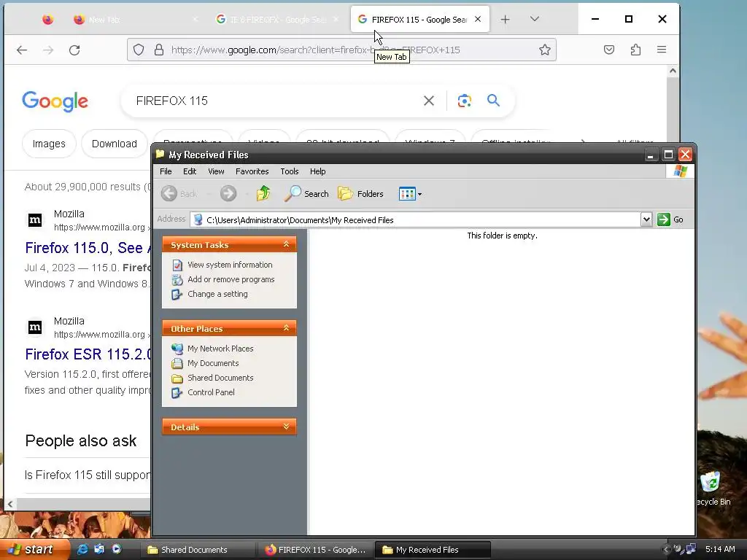Click the green Go button
The image size is (747, 560).
pos(670,219)
